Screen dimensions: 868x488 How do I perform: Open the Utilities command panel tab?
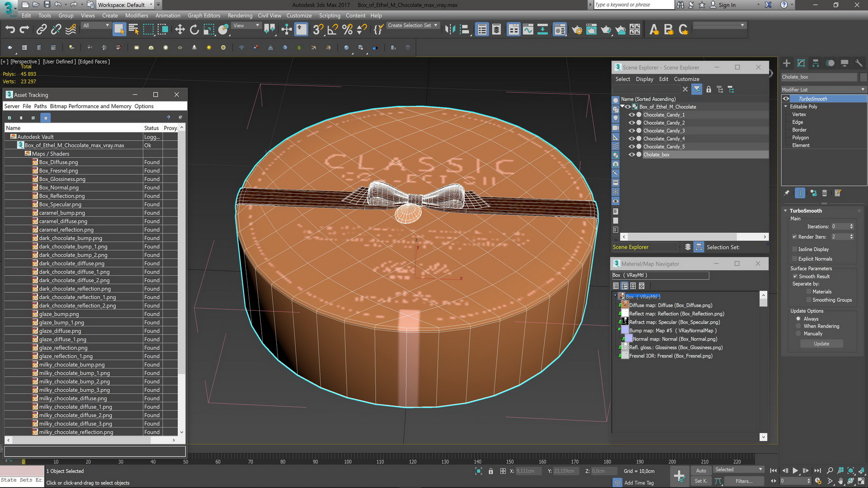pyautogui.click(x=859, y=63)
